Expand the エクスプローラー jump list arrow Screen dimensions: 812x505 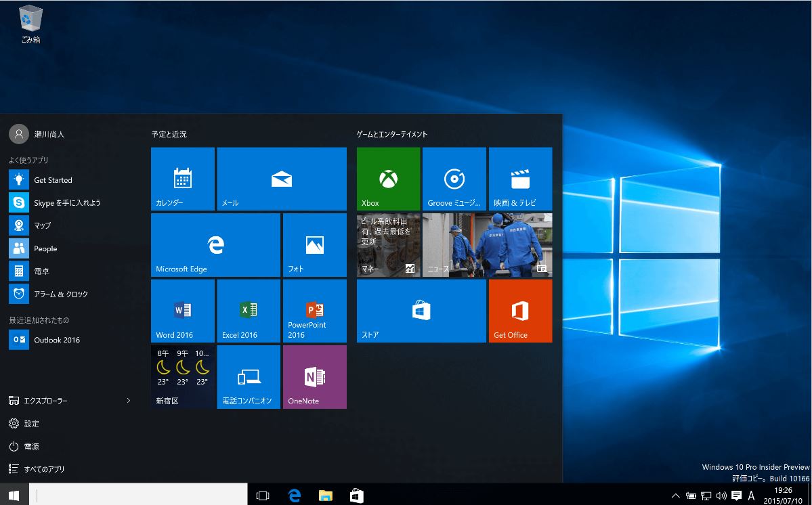pos(129,401)
